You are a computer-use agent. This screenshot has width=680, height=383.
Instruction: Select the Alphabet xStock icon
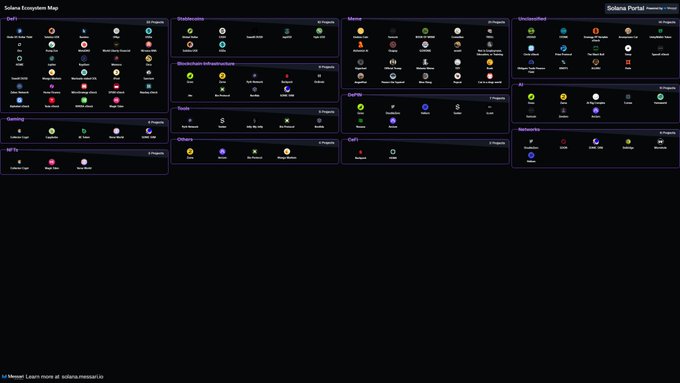(x=20, y=100)
